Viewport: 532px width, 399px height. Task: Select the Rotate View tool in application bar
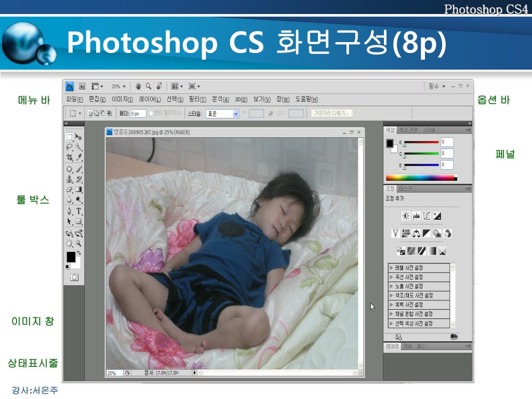point(159,86)
